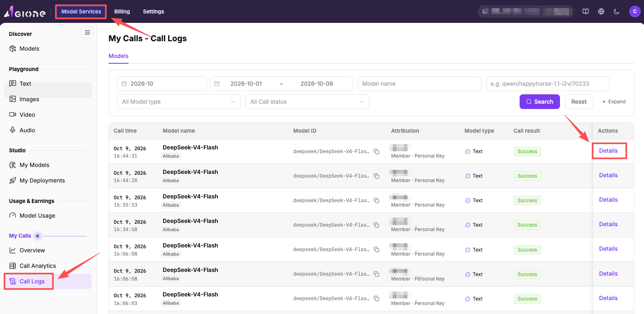Select Call Logs in sidebar

pyautogui.click(x=48, y=281)
